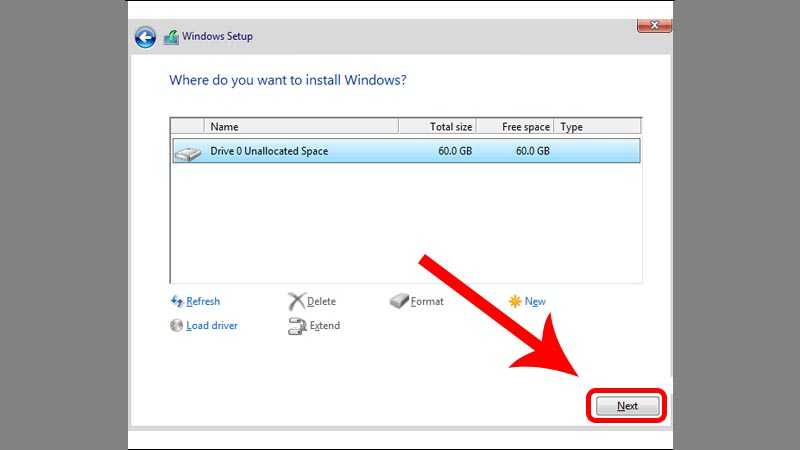
Task: Select the Drive 0 Unallocated Space row
Action: click(x=406, y=151)
